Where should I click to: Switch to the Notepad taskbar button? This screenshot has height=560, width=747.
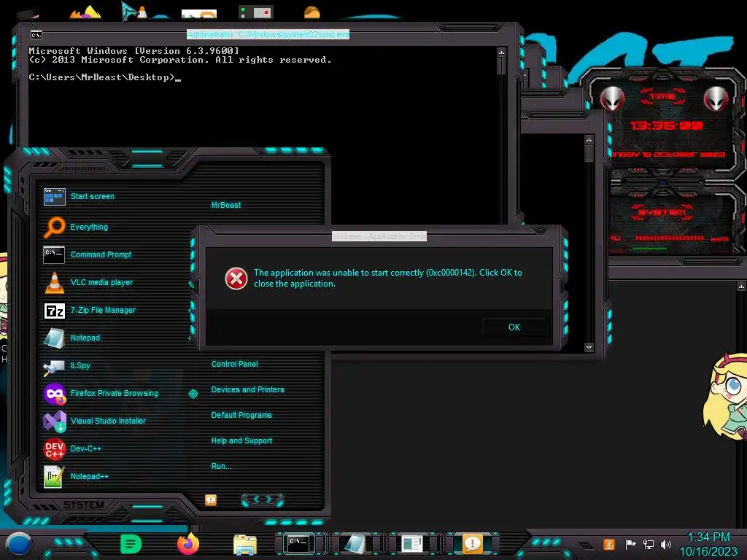355,544
